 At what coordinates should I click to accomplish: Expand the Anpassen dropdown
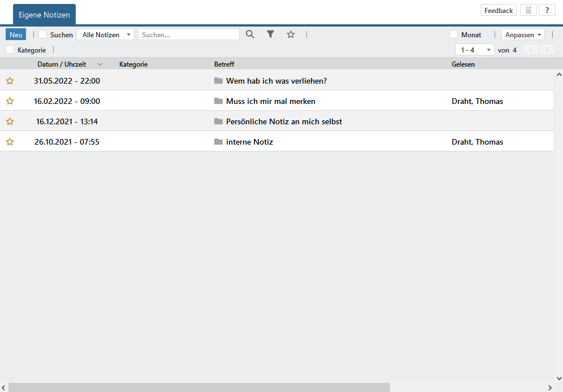click(x=523, y=34)
